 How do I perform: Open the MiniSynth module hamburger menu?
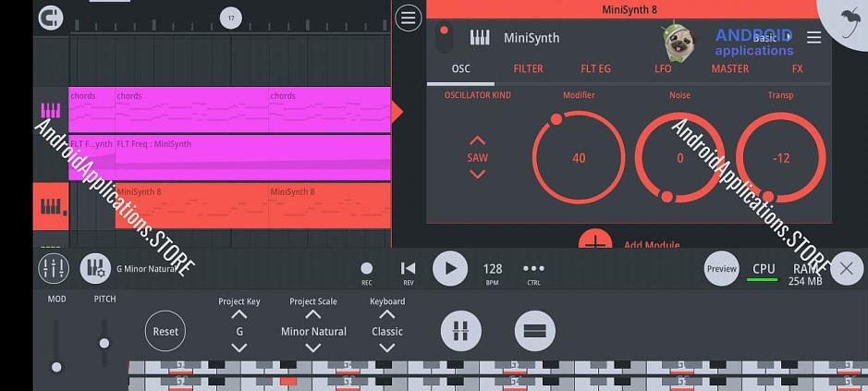(x=813, y=38)
